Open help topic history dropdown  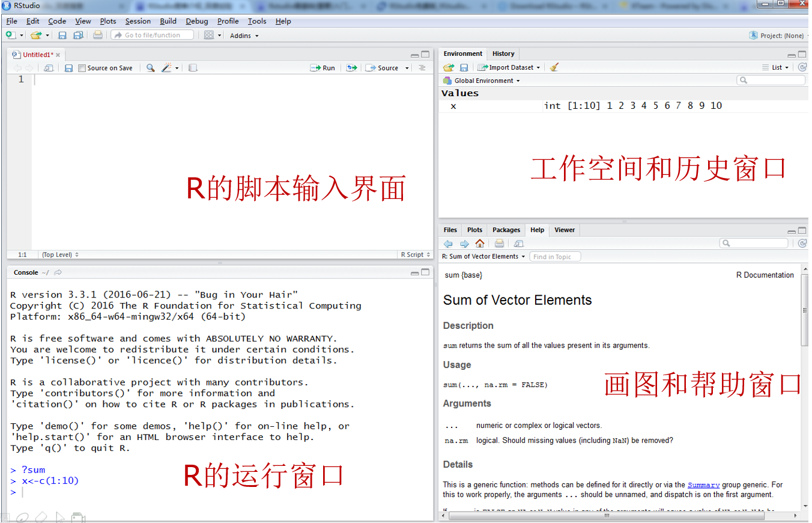pos(483,257)
